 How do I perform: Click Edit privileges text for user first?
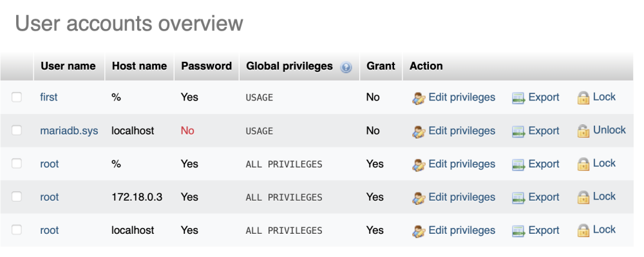(x=462, y=97)
